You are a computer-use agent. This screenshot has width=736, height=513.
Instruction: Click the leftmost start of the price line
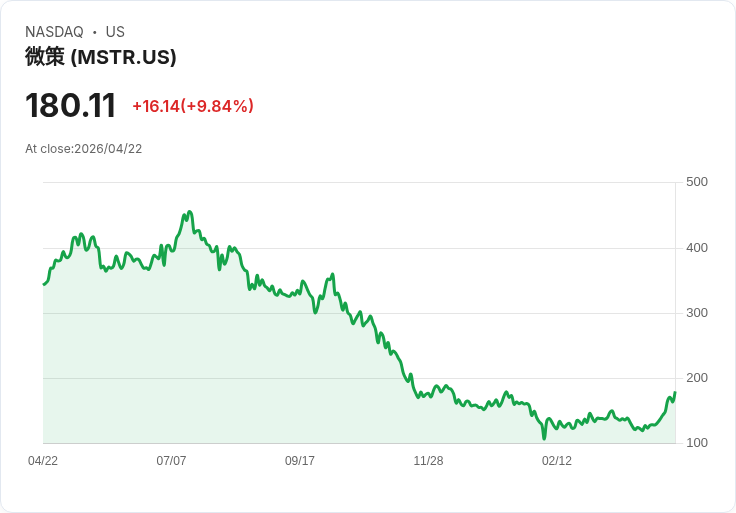43,285
